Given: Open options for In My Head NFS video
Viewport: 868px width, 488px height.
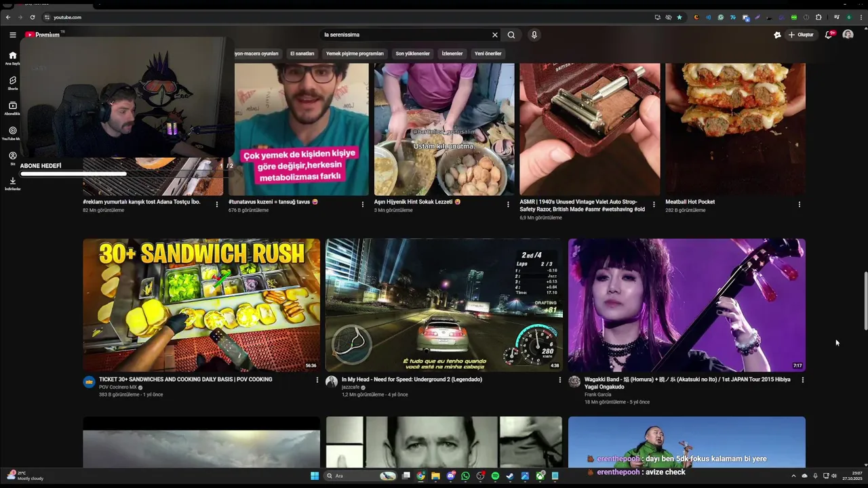Looking at the screenshot, I should pyautogui.click(x=559, y=380).
